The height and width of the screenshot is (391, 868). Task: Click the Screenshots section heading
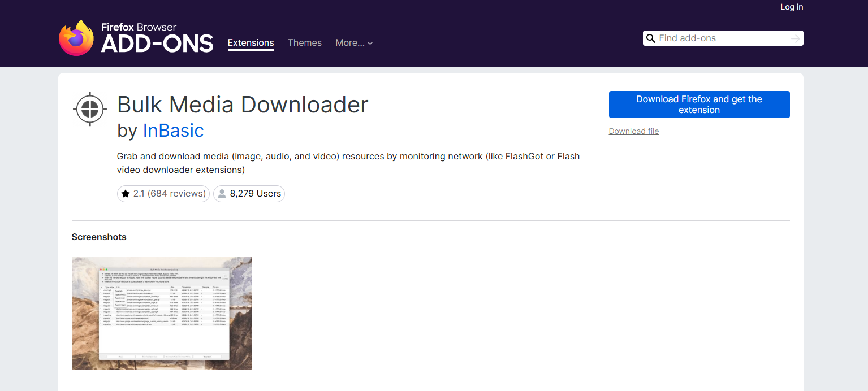click(99, 237)
